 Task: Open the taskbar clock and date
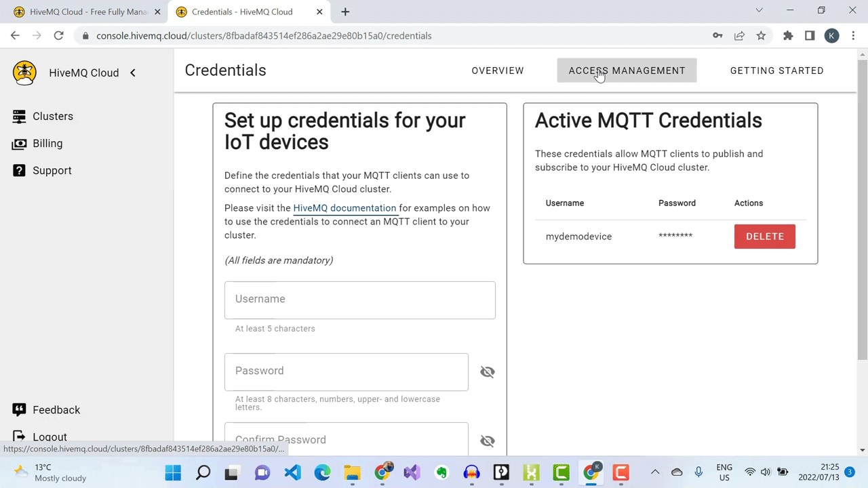(x=818, y=472)
